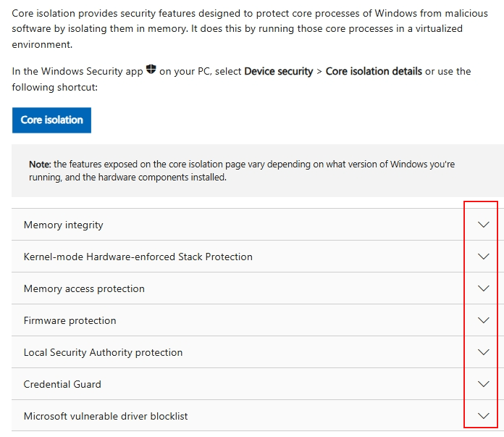Click the Core isolation intro paragraph
The image size is (504, 437).
tap(250, 29)
